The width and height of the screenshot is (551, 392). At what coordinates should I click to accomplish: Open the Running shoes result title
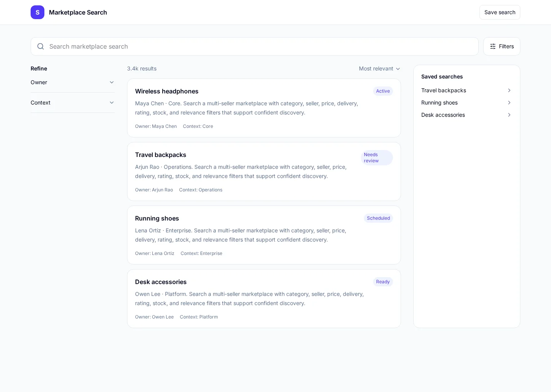tap(157, 218)
